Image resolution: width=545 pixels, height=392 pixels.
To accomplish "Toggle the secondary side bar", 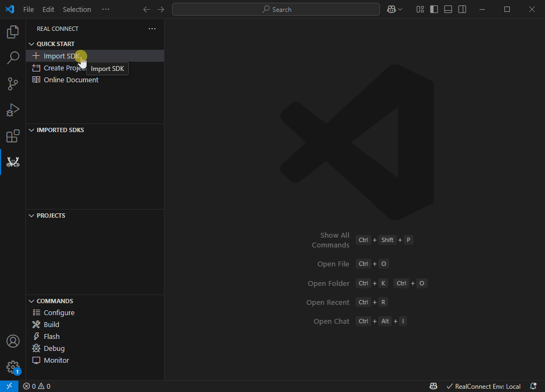I will 462,9.
